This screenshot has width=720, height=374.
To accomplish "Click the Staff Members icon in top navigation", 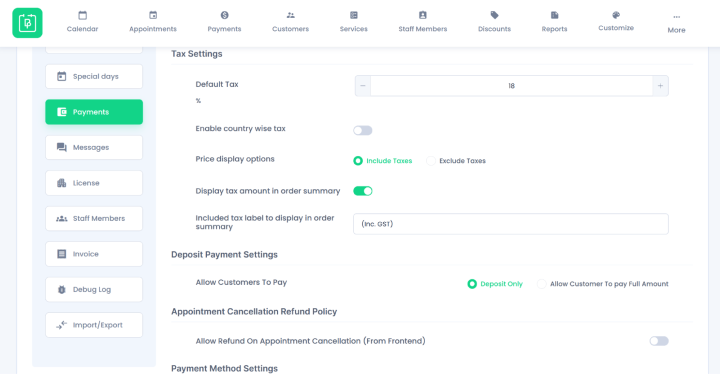I will point(423,15).
